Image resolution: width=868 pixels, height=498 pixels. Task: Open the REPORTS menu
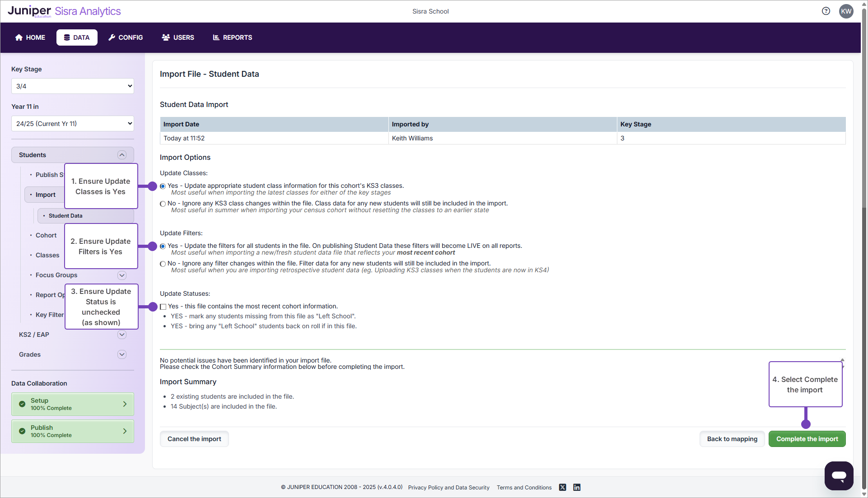(233, 37)
